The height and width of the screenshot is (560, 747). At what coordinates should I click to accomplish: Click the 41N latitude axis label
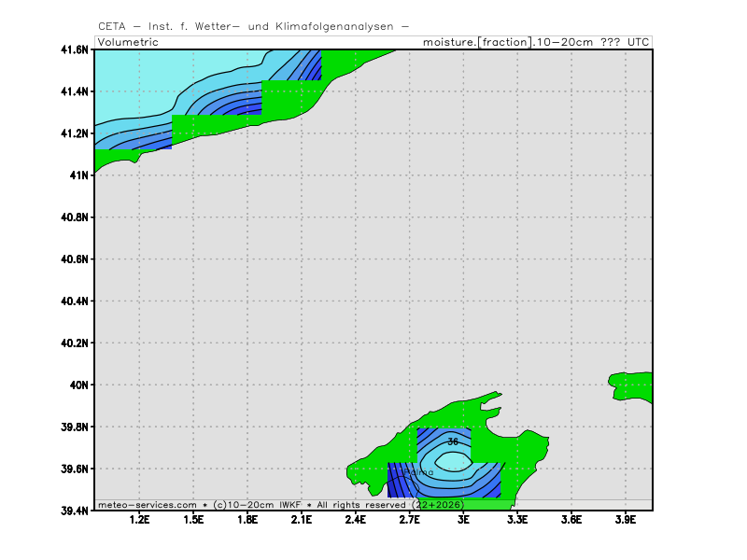pos(80,175)
